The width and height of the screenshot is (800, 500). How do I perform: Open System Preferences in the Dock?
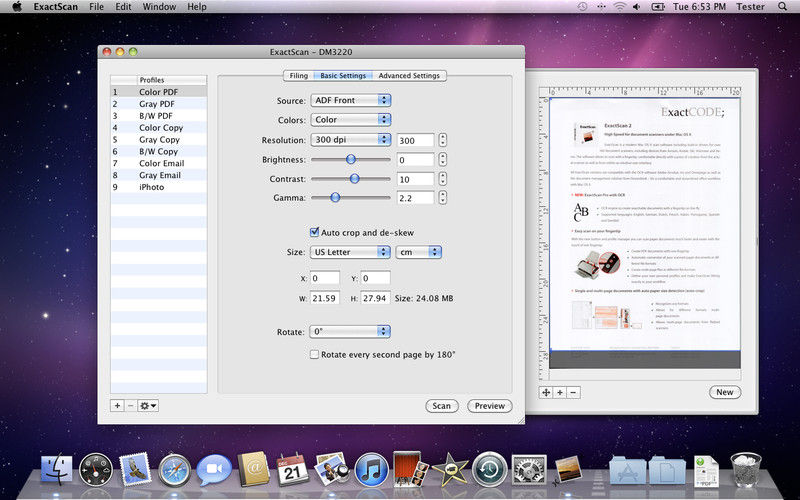click(x=529, y=470)
